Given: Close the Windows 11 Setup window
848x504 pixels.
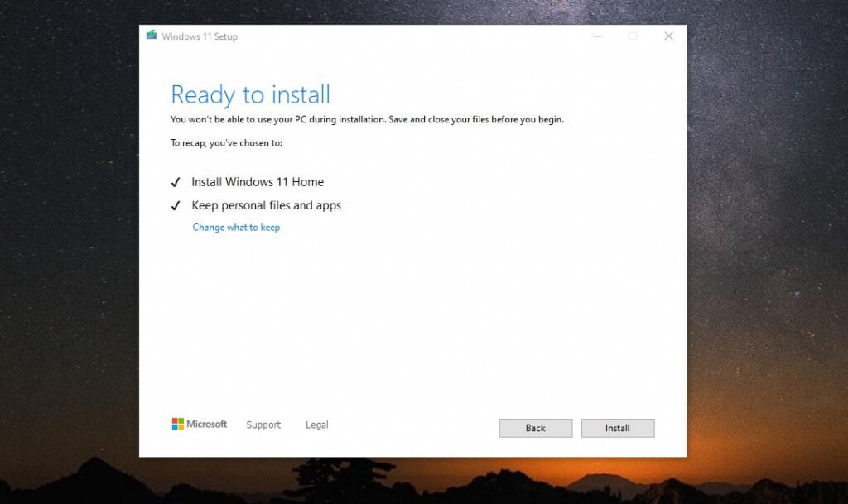Looking at the screenshot, I should pyautogui.click(x=668, y=36).
